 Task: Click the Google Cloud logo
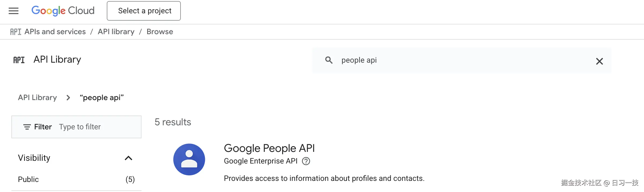coord(63,11)
